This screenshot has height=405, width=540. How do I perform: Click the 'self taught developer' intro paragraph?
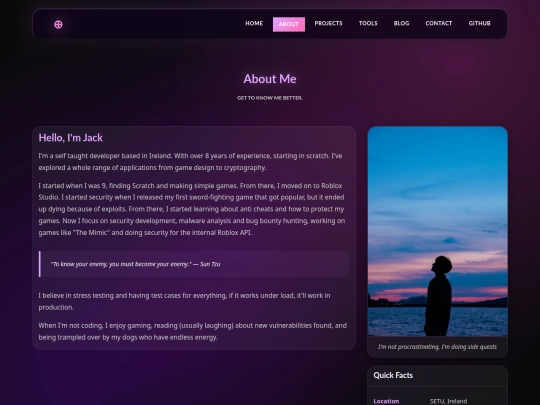pyautogui.click(x=190, y=162)
